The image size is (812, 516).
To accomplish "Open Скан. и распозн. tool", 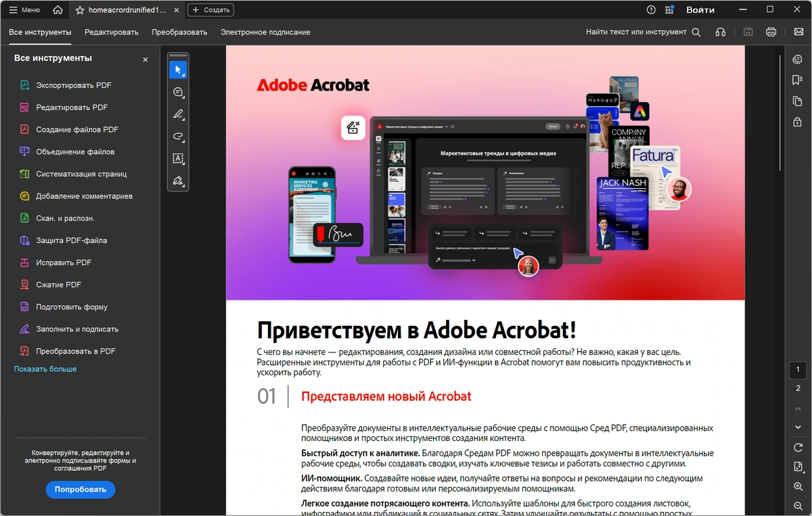I will (56, 218).
